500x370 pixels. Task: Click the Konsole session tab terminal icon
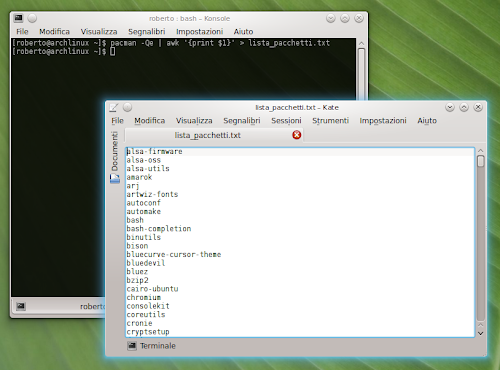21,306
